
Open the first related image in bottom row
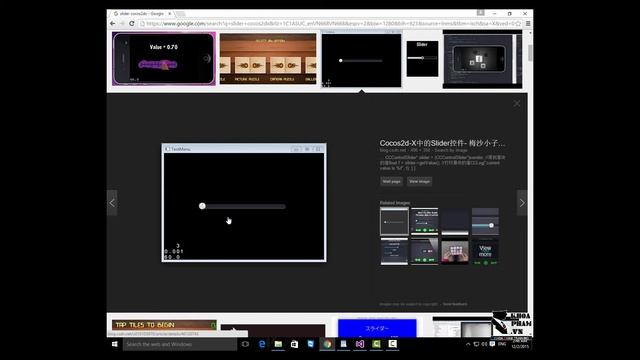(x=394, y=251)
